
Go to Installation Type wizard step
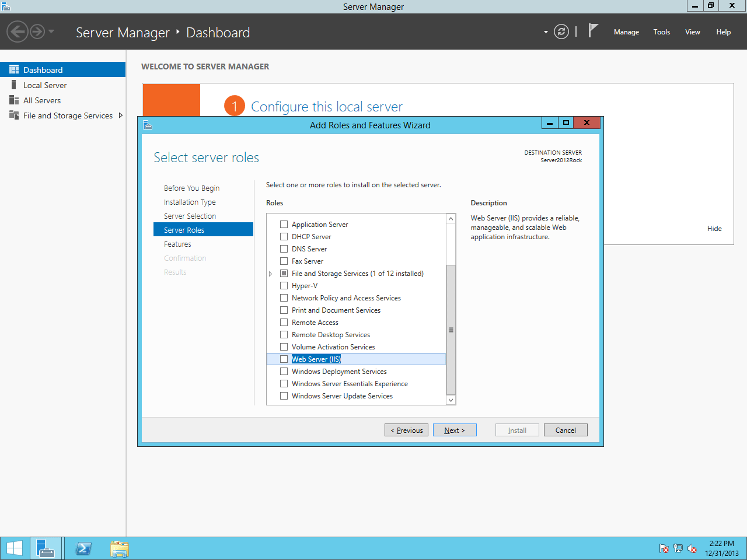point(190,202)
